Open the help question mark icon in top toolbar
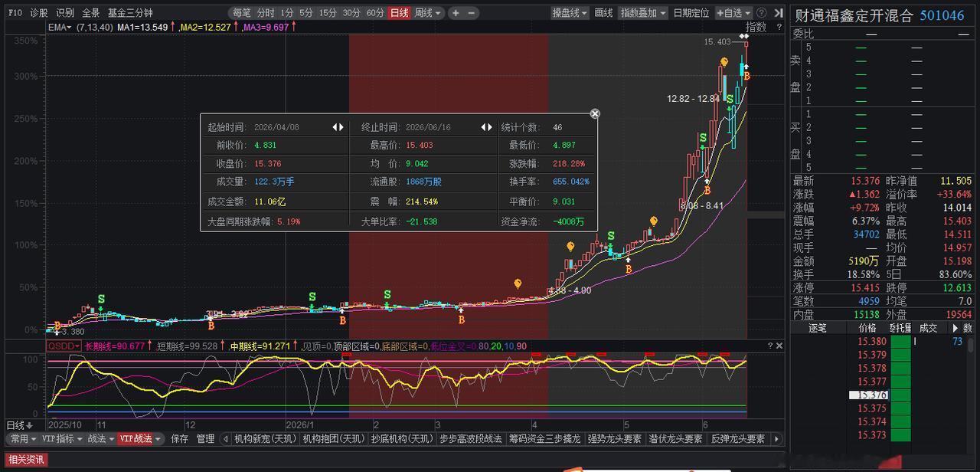 pyautogui.click(x=761, y=13)
